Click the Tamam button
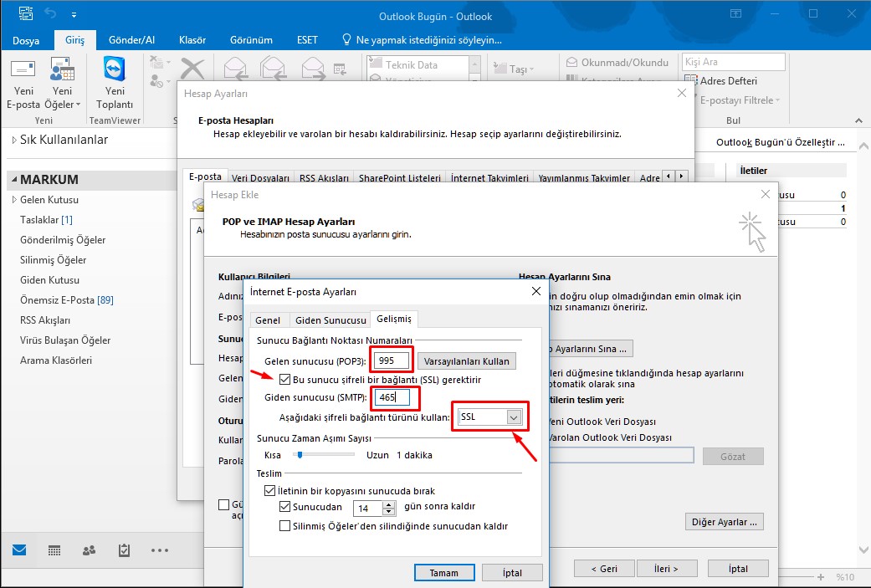Screen dimensions: 871x588 pyautogui.click(x=443, y=572)
